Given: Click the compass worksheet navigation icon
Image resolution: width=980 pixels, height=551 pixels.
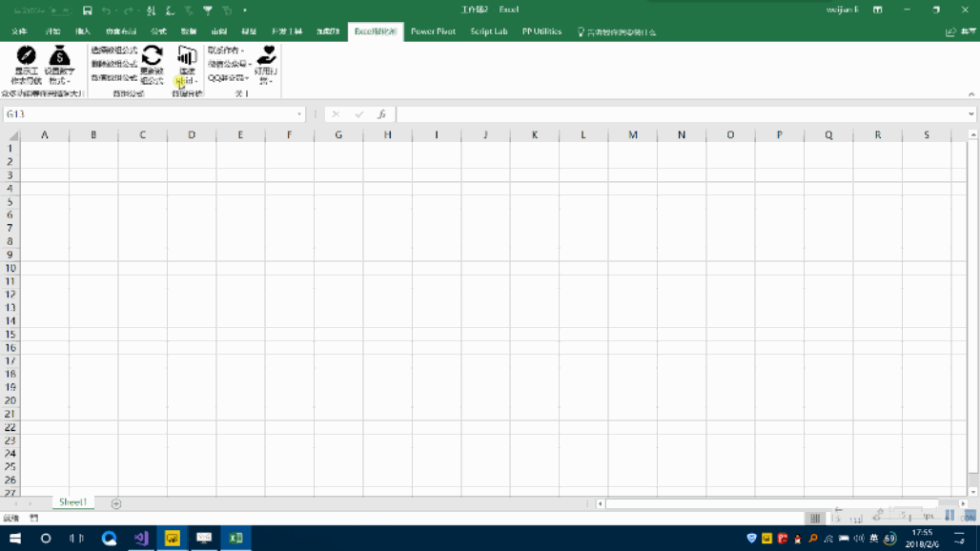Looking at the screenshot, I should (27, 55).
